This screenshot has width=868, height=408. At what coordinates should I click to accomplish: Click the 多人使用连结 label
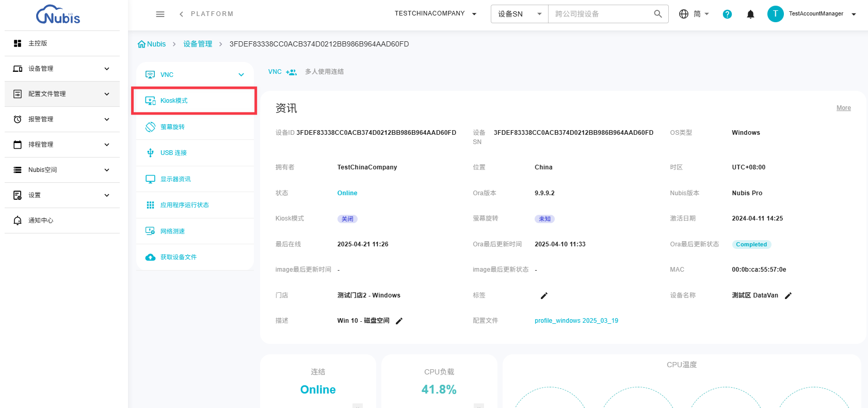[324, 72]
